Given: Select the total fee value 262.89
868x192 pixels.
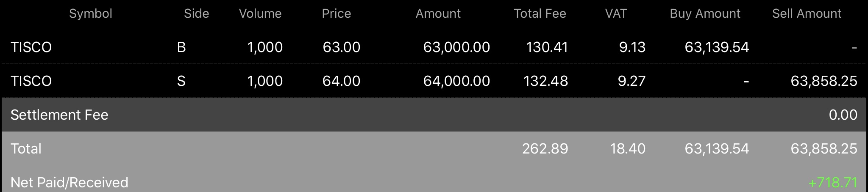Looking at the screenshot, I should 545,148.
